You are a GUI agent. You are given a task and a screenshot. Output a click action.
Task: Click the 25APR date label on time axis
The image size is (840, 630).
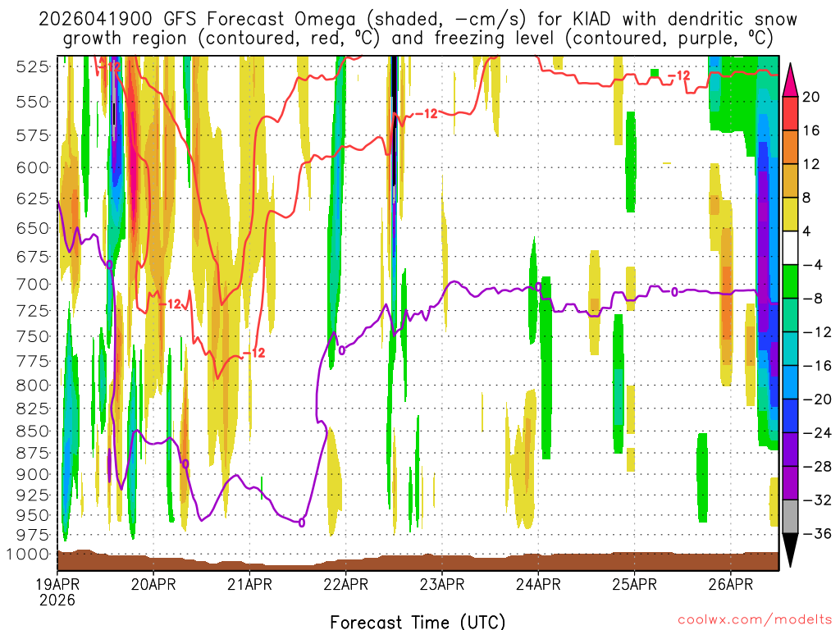tap(634, 584)
